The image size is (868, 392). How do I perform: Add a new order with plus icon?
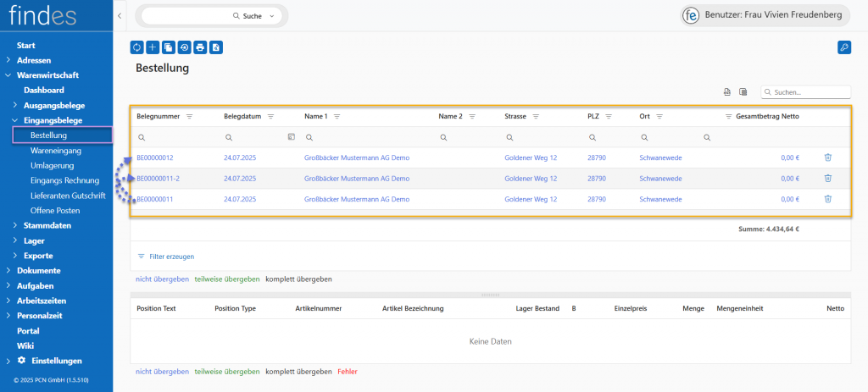tap(153, 47)
